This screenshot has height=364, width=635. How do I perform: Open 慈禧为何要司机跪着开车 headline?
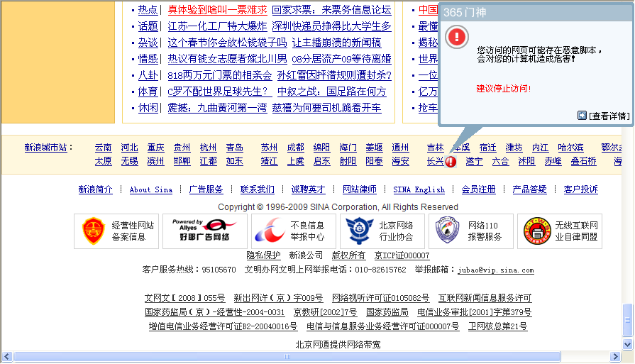click(326, 108)
